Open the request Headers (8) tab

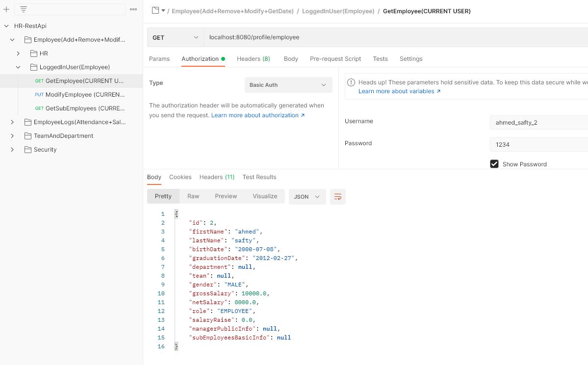pyautogui.click(x=254, y=59)
